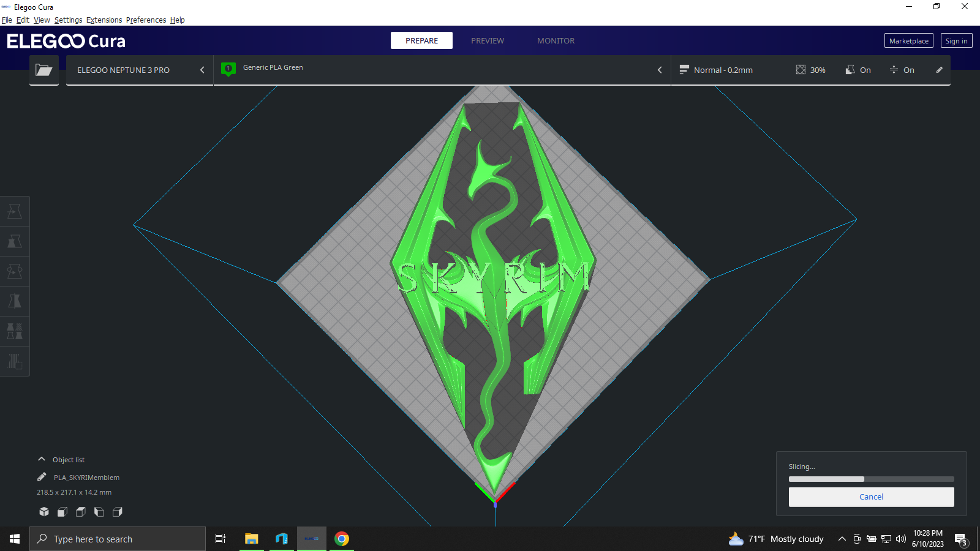The width and height of the screenshot is (980, 551).
Task: Open notifications action center
Action: [x=961, y=539]
